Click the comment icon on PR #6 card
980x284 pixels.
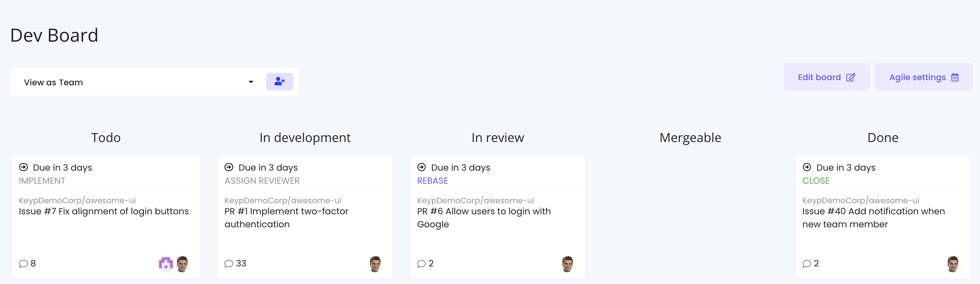(421, 263)
